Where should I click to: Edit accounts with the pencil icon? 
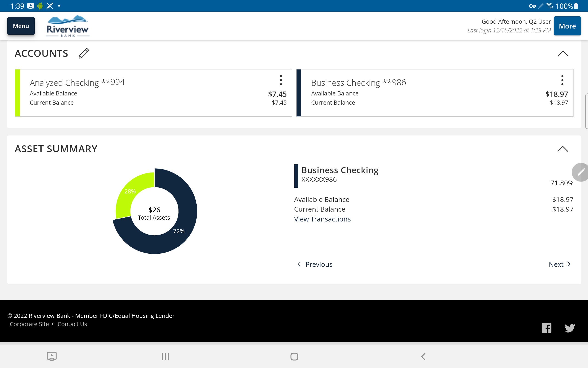tap(84, 53)
